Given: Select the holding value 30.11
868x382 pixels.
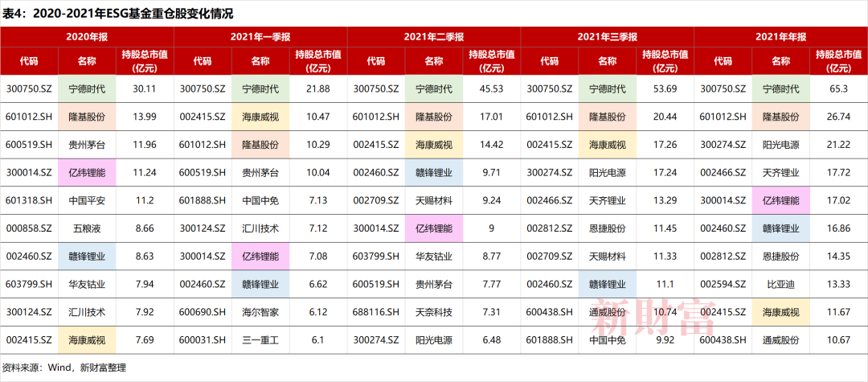Looking at the screenshot, I should point(145,88).
